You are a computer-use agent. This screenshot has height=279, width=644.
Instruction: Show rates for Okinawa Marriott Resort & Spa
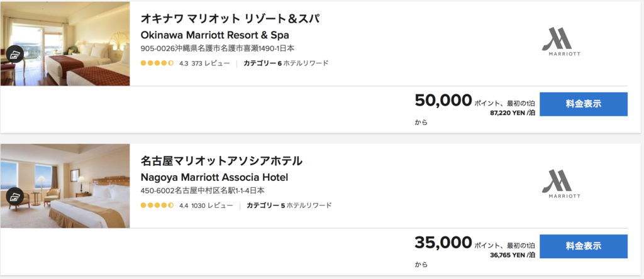(x=583, y=104)
